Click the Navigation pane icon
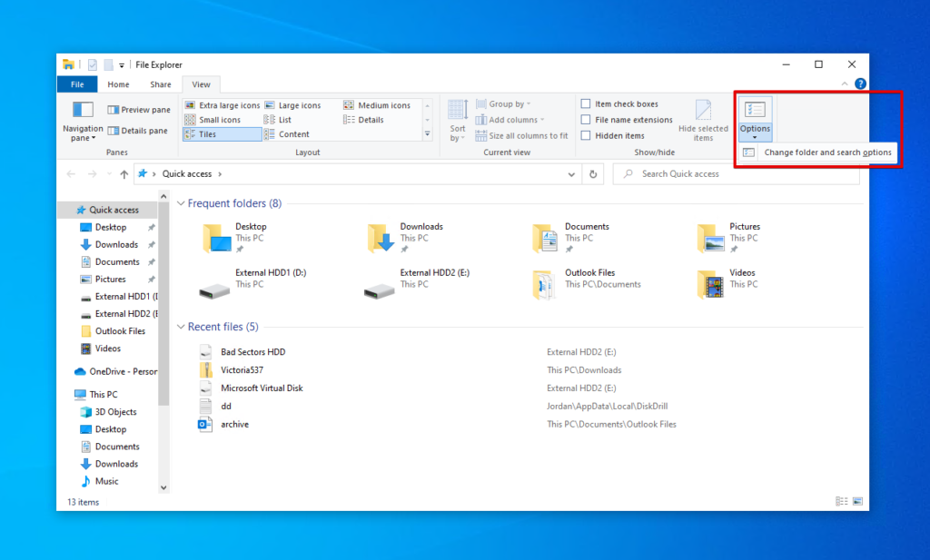This screenshot has height=560, width=930. (83, 120)
